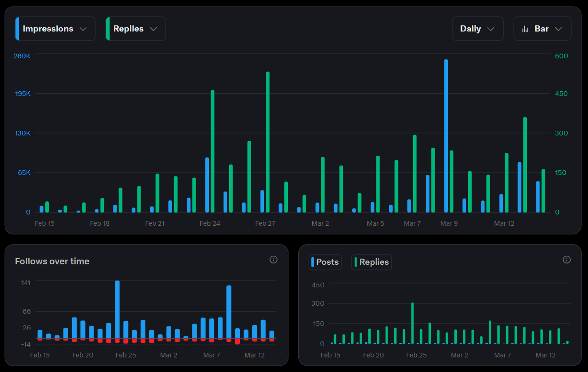Click the bar chart icon beside Bar
Screen dimensions: 588x372
pyautogui.click(x=525, y=29)
